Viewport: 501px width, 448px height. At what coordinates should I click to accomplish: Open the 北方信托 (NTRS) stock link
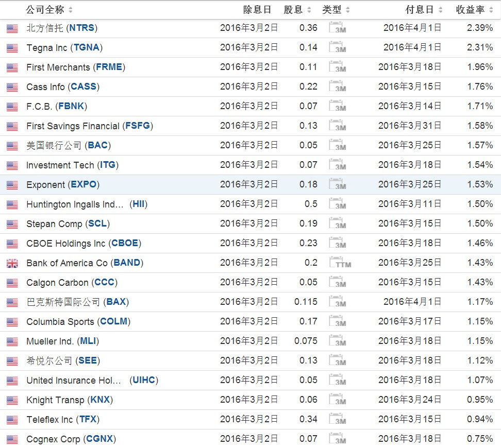(x=62, y=28)
